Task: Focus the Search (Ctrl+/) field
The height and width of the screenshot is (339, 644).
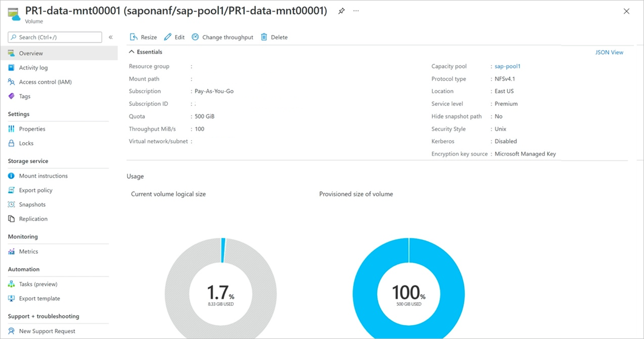Action: (55, 37)
